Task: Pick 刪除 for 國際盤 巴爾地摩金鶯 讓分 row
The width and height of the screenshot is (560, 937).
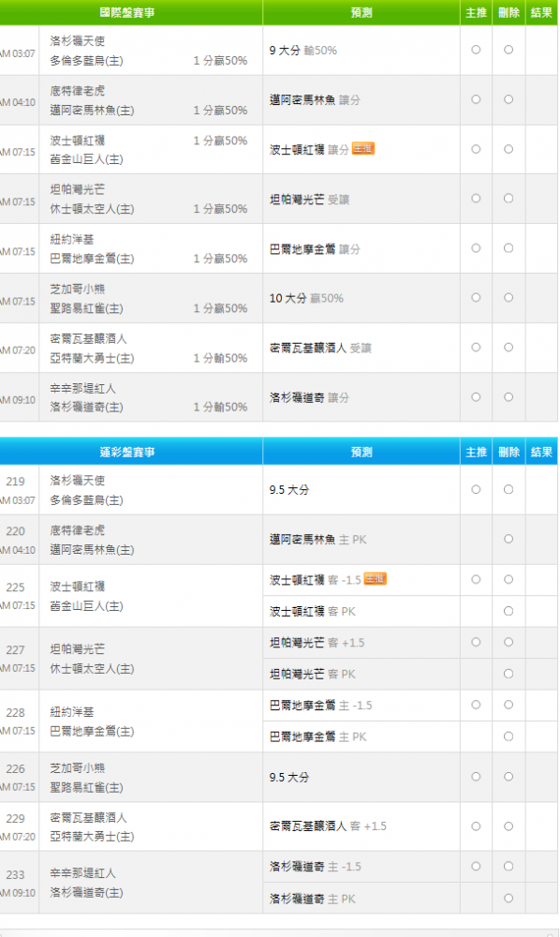Action: (x=508, y=248)
